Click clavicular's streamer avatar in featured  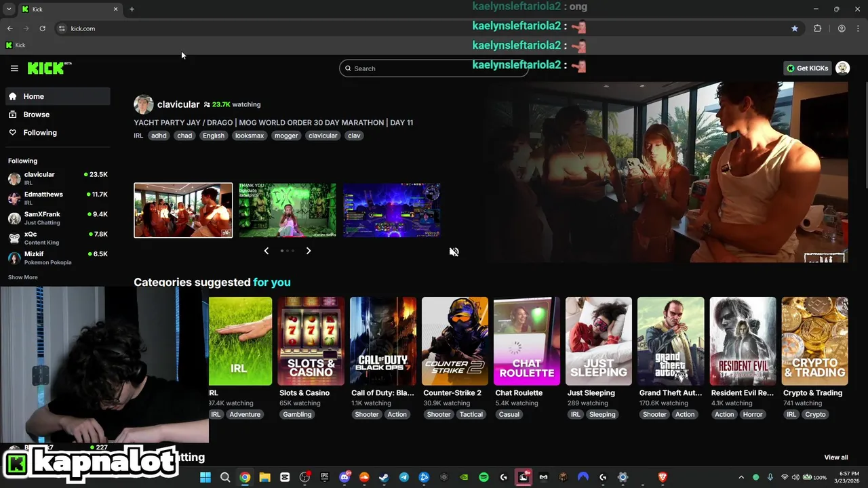tap(143, 104)
